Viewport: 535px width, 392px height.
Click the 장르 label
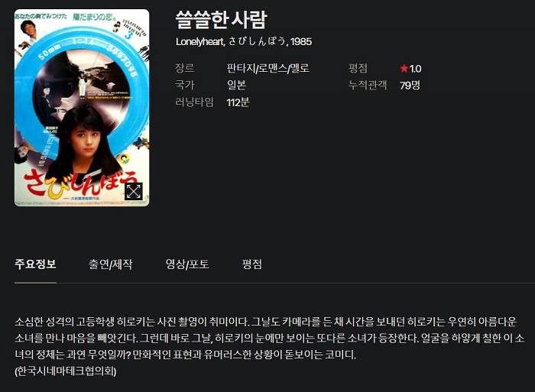click(185, 68)
